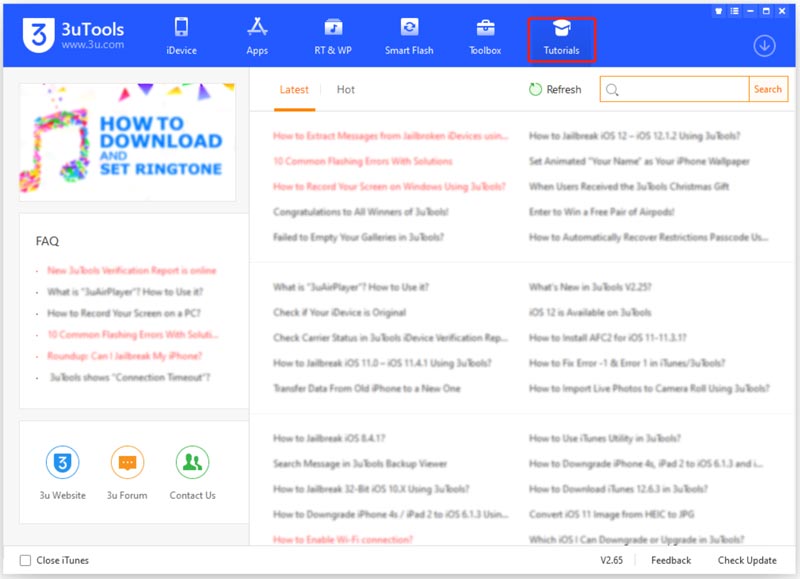This screenshot has height=579, width=800.
Task: Open FAQ 'New 3uTools Verification Report is online'
Action: coord(132,270)
